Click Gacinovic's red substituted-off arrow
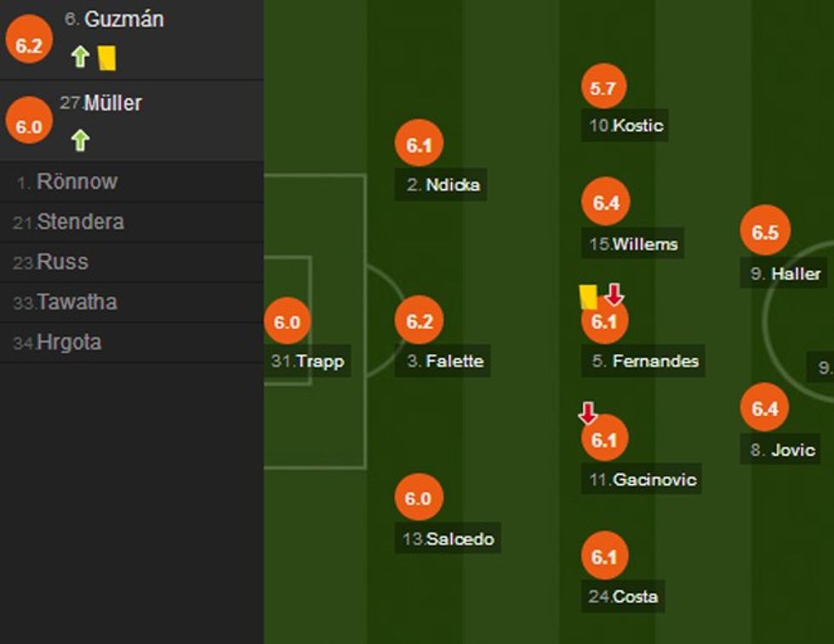Screen dimensions: 834x644 pyautogui.click(x=588, y=413)
